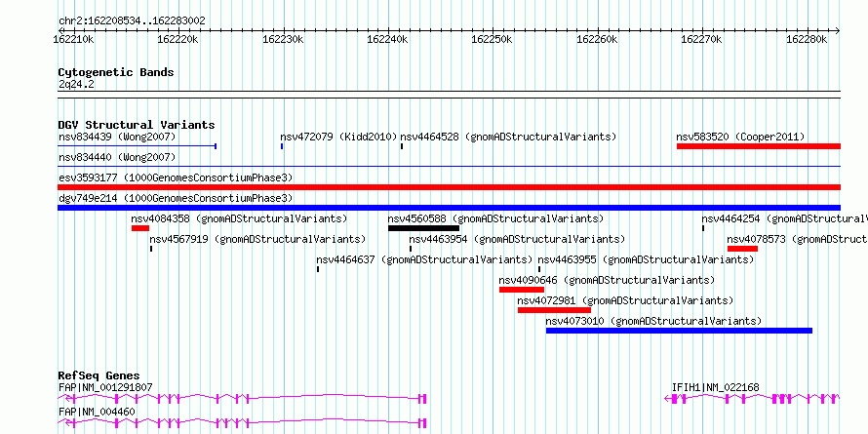
Task: Click the 162280k ruler position
Action: point(807,39)
